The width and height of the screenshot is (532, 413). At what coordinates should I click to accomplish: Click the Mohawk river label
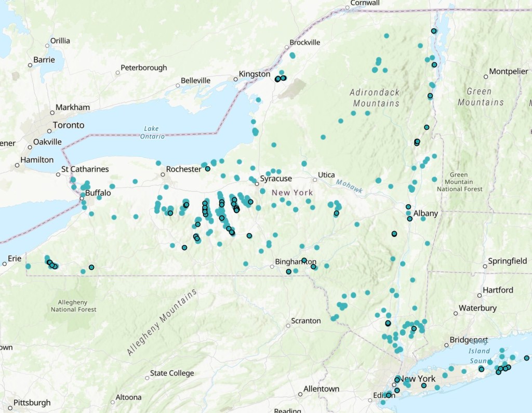349,185
